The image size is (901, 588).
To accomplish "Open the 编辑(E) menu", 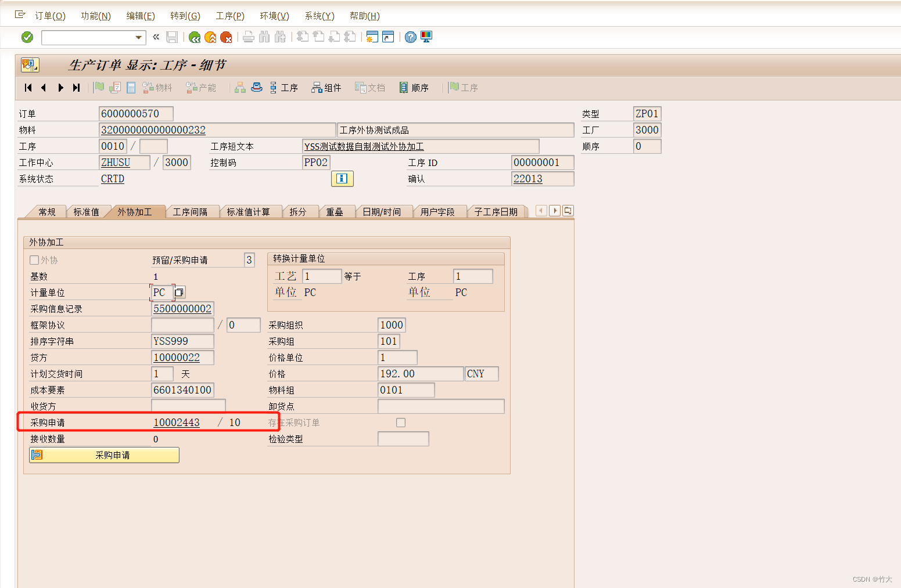I will [141, 16].
